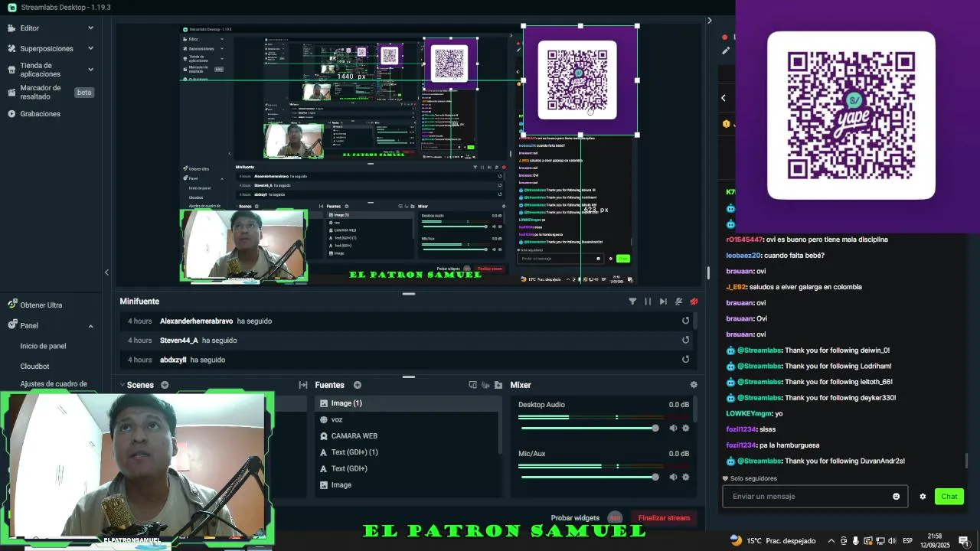
Task: Click the first icon right of Fuentes header
Action: coord(472,385)
